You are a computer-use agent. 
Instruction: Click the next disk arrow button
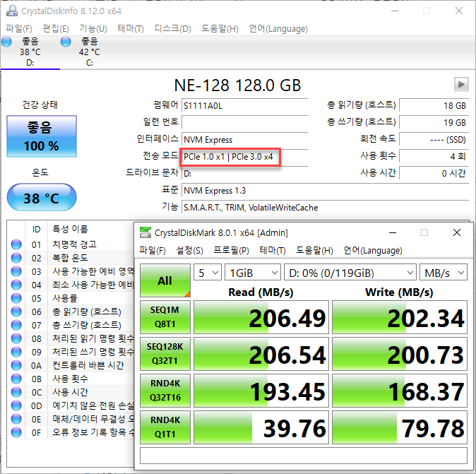461,84
